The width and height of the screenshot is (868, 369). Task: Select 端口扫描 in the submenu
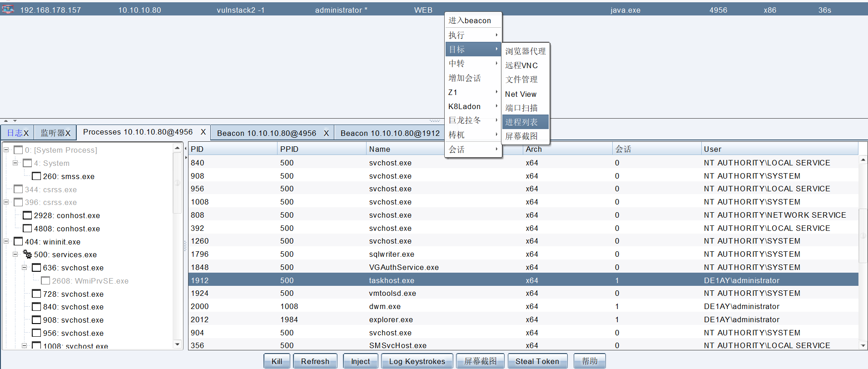[x=526, y=108]
